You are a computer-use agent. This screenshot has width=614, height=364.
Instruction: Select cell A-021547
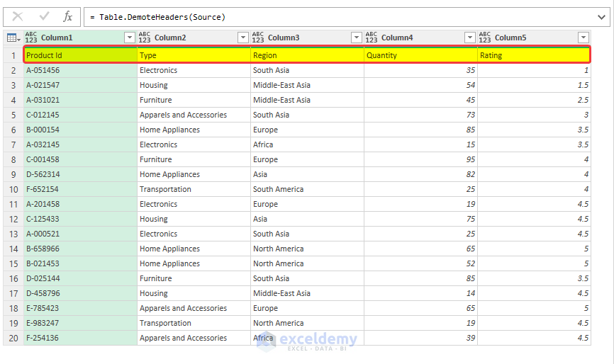pos(80,85)
